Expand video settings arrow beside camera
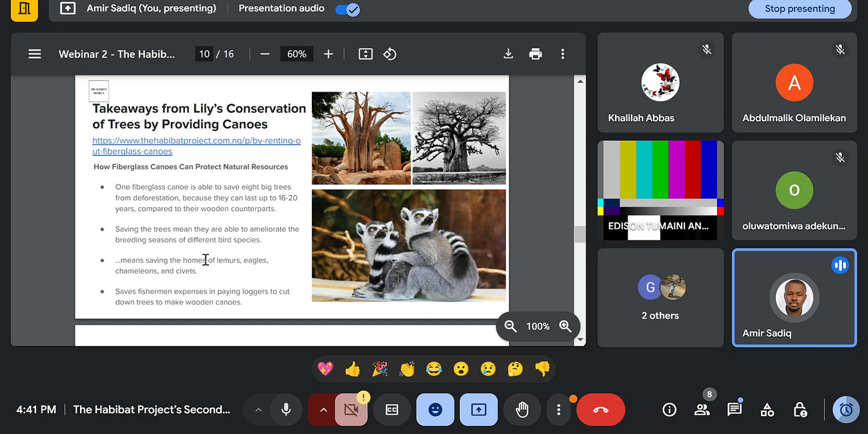 pyautogui.click(x=323, y=410)
